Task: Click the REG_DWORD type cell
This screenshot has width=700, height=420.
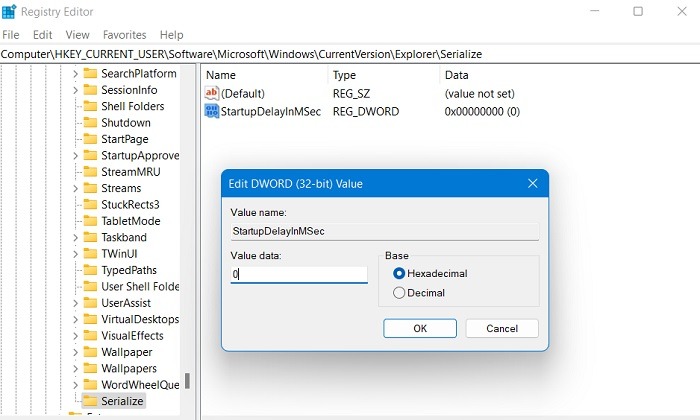Action: click(x=366, y=112)
